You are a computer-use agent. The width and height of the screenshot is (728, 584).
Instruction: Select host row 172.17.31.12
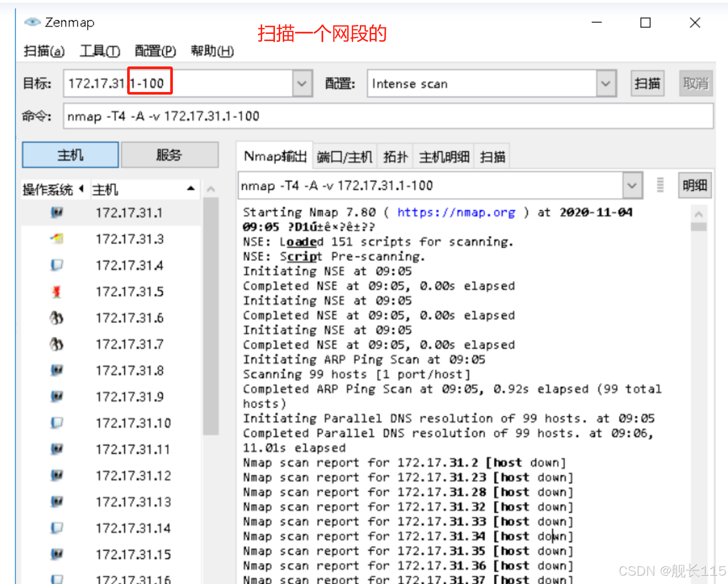pos(111,475)
